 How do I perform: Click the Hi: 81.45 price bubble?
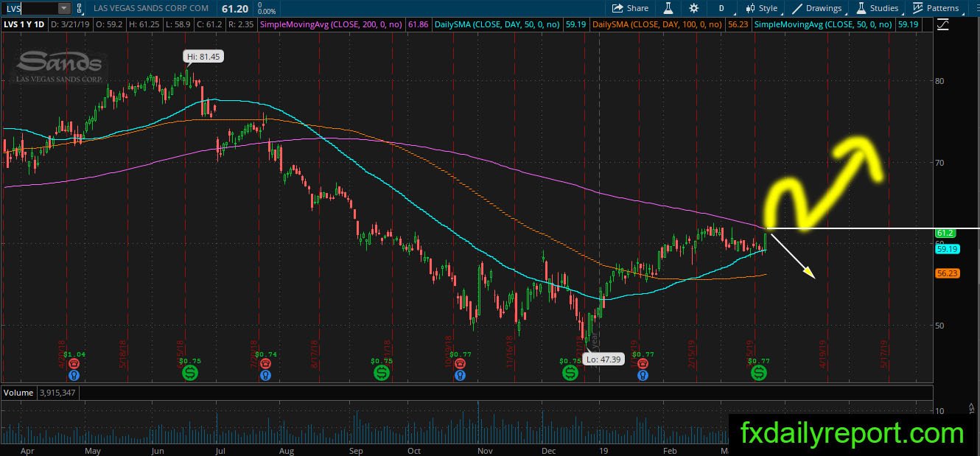(204, 56)
